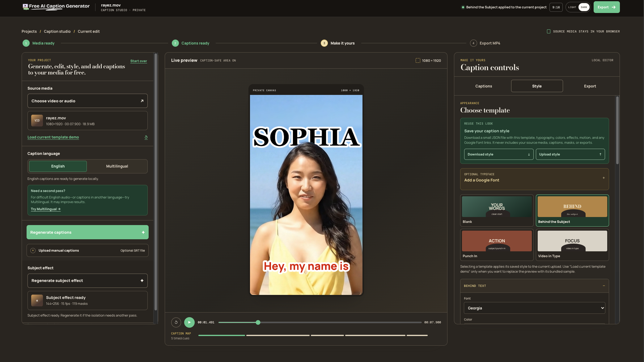The height and width of the screenshot is (362, 644).
Task: Switch to the Style tab
Action: click(x=537, y=86)
